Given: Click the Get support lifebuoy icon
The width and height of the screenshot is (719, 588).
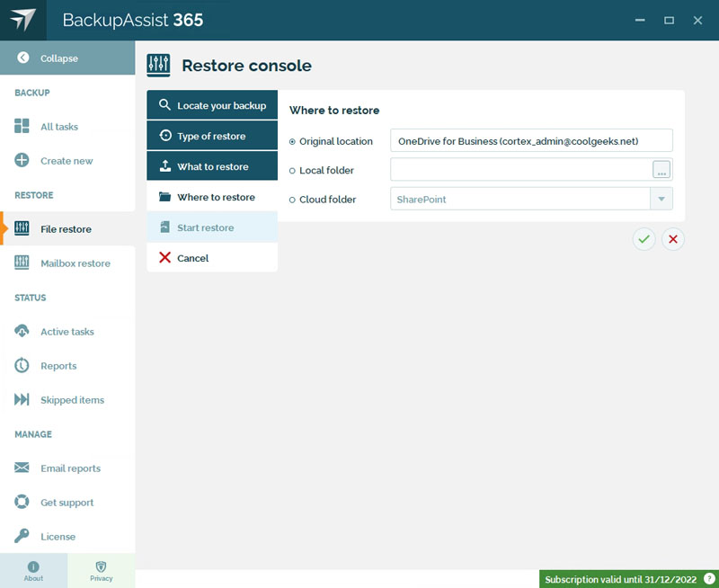Looking at the screenshot, I should [x=22, y=502].
